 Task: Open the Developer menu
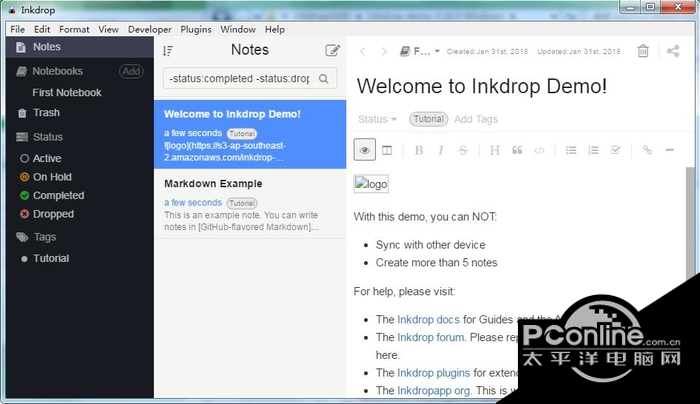click(x=150, y=29)
